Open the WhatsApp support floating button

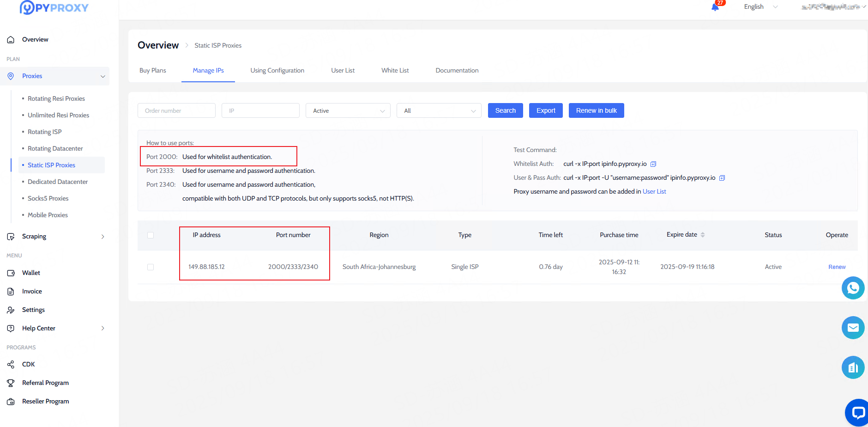pos(853,288)
